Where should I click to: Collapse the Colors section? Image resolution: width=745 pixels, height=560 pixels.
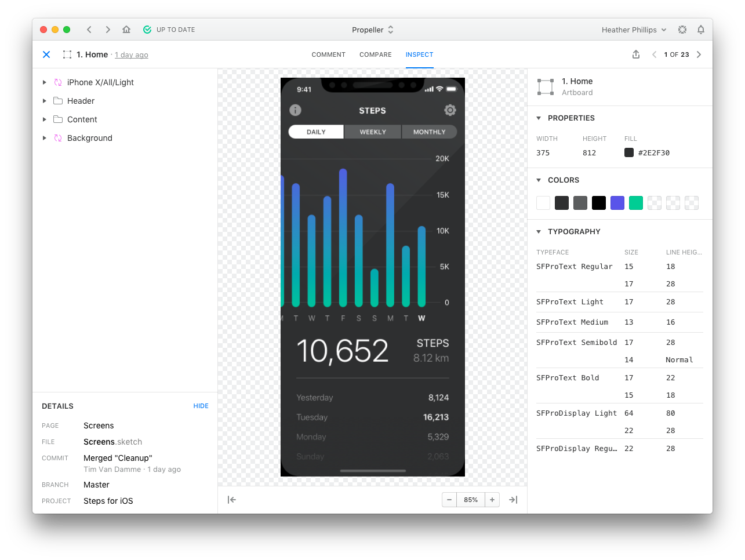[x=539, y=180]
